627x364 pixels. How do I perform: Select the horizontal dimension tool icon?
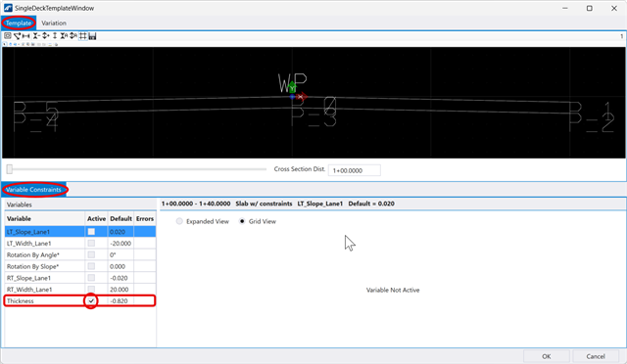26,36
